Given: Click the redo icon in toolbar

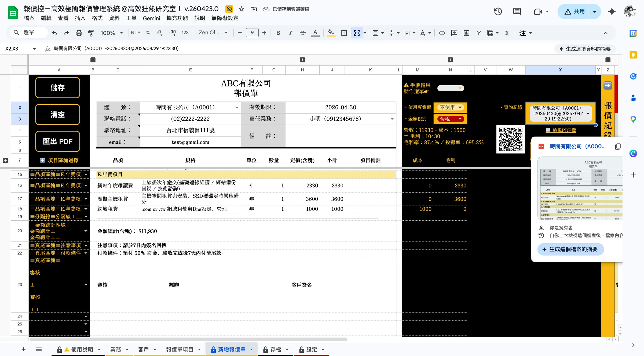Looking at the screenshot, I should pyautogui.click(x=67, y=33).
